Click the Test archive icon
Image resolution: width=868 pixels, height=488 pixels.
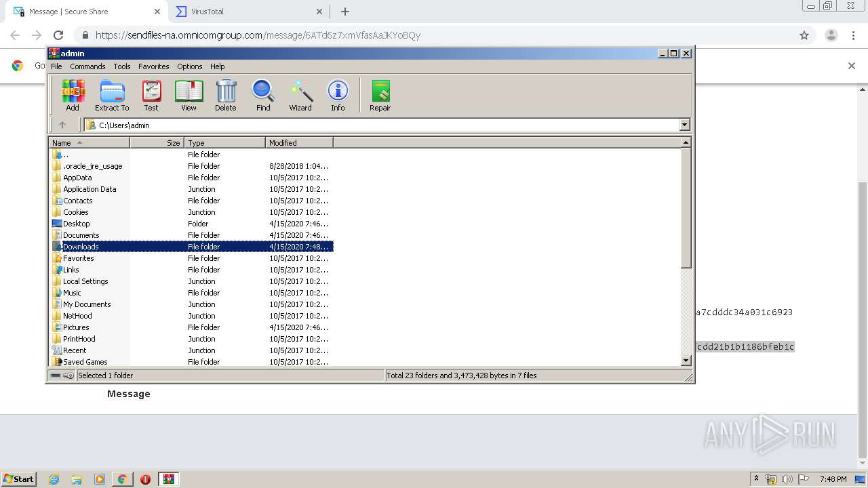(x=151, y=95)
